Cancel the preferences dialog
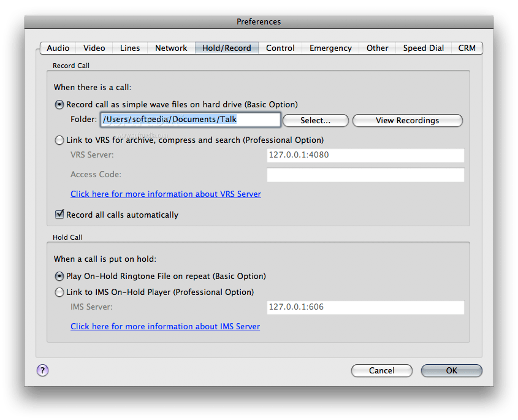Image resolution: width=518 pixels, height=420 pixels. pos(381,370)
